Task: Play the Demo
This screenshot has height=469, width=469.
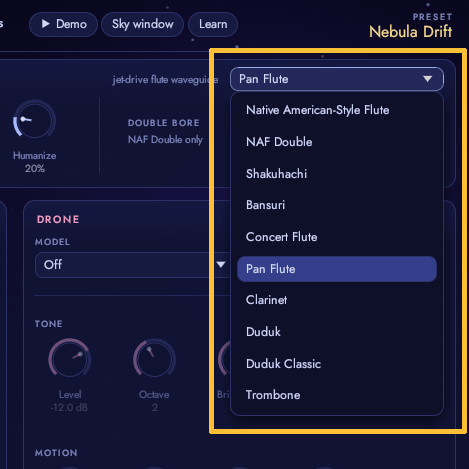Action: [x=63, y=24]
